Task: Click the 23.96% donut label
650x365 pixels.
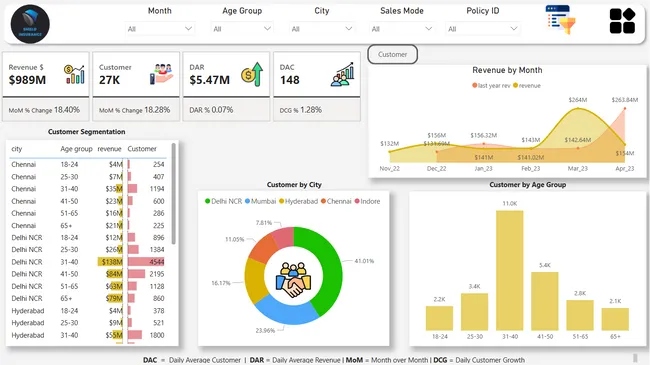Action: tap(265, 331)
